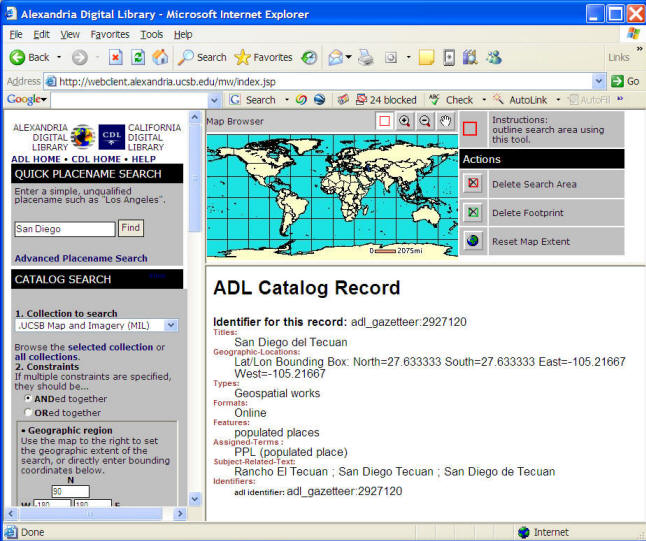Select the rectangle search area tool
The image size is (646, 541).
(x=384, y=121)
